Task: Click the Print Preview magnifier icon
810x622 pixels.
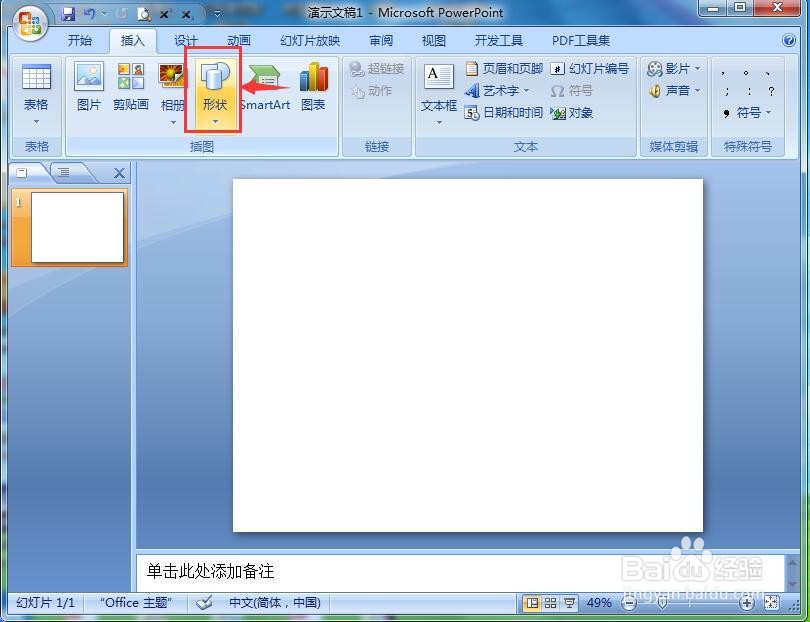Action: click(x=143, y=14)
